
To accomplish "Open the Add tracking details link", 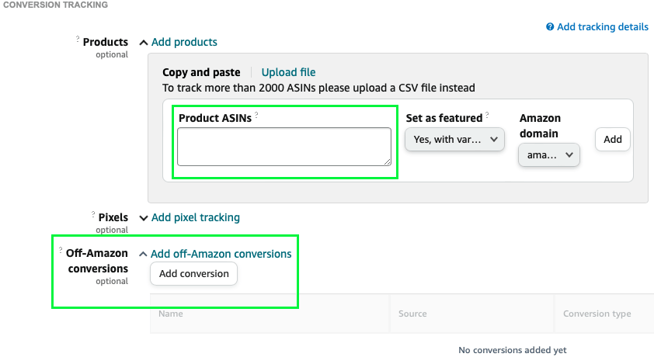I will [602, 27].
